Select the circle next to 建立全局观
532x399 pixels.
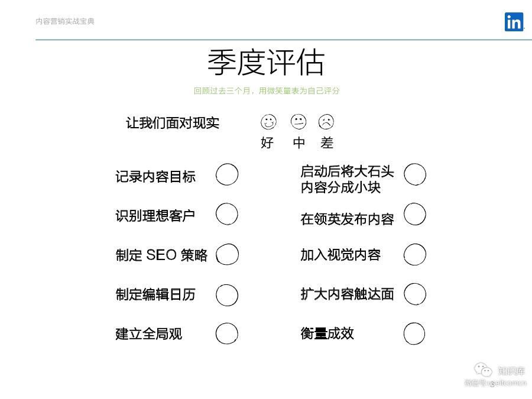[227, 334]
